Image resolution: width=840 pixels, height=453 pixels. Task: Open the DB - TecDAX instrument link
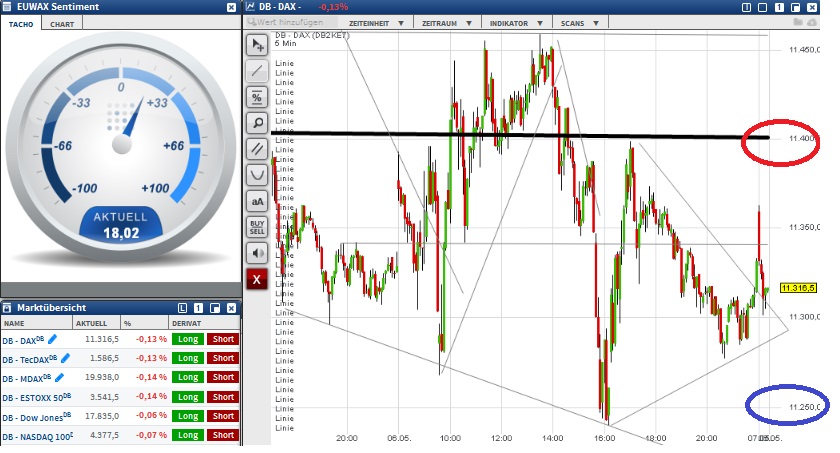pos(29,359)
